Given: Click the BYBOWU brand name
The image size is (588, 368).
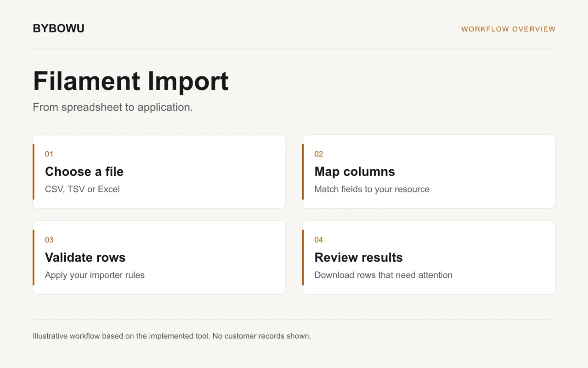Looking at the screenshot, I should tap(58, 29).
